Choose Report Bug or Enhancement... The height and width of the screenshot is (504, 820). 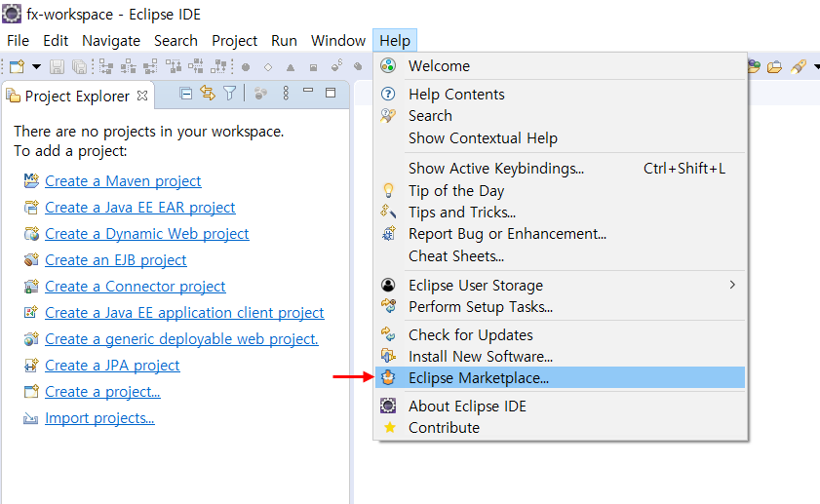pyautogui.click(x=560, y=234)
